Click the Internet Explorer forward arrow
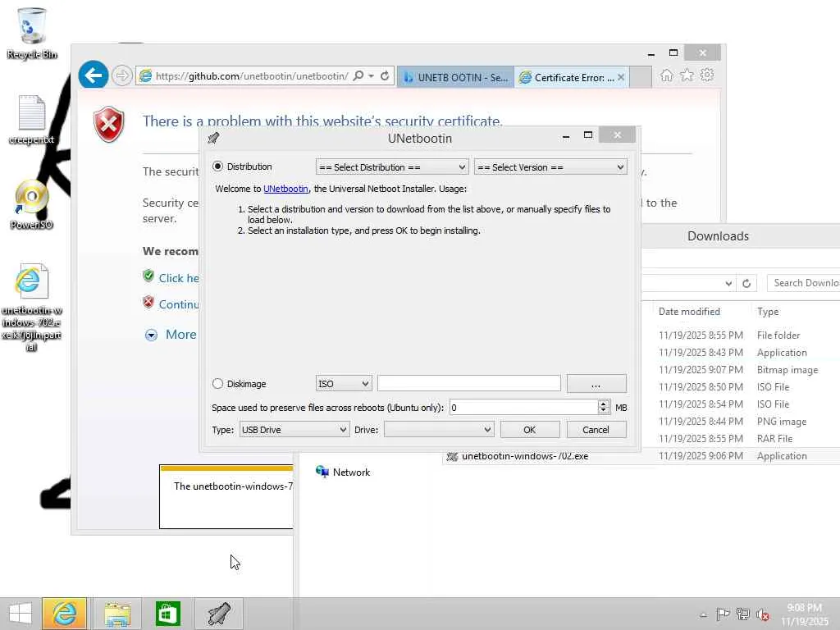This screenshot has width=840, height=630. point(122,75)
